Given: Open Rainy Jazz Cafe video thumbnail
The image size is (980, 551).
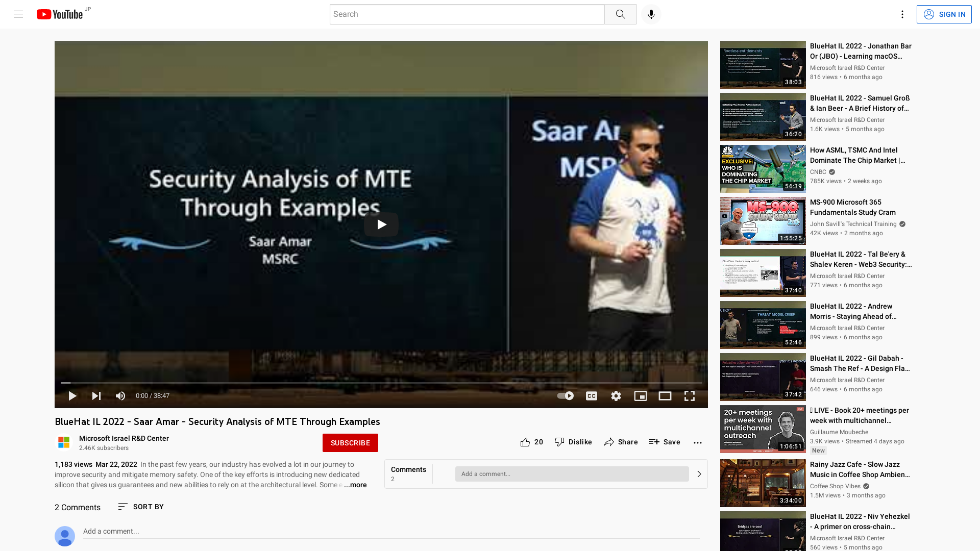Looking at the screenshot, I should (763, 483).
